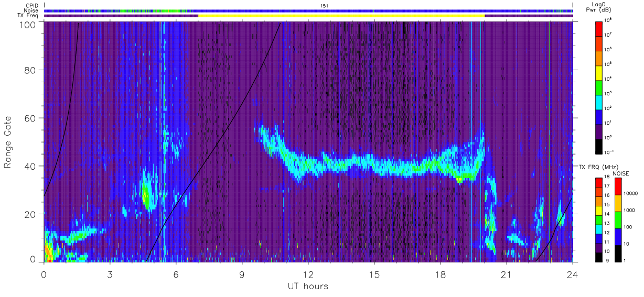
Task: Click the yellow segment of TX FRQ colorbar
Action: pos(599,211)
